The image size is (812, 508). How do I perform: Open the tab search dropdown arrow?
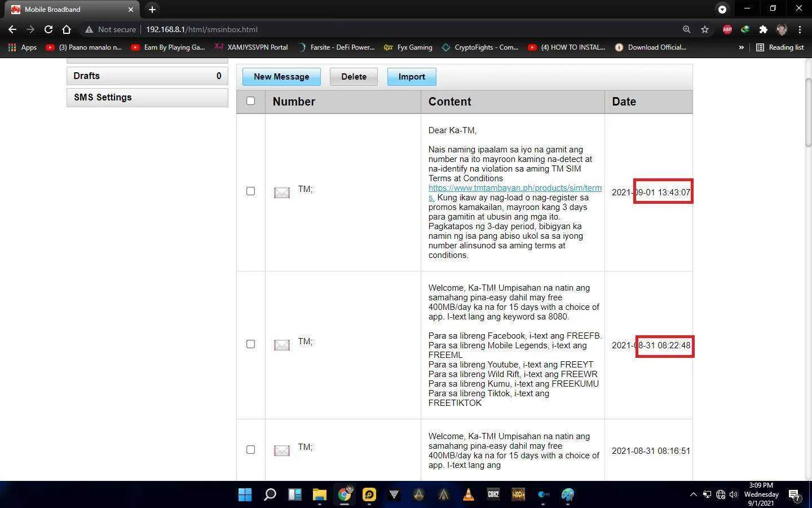722,9
